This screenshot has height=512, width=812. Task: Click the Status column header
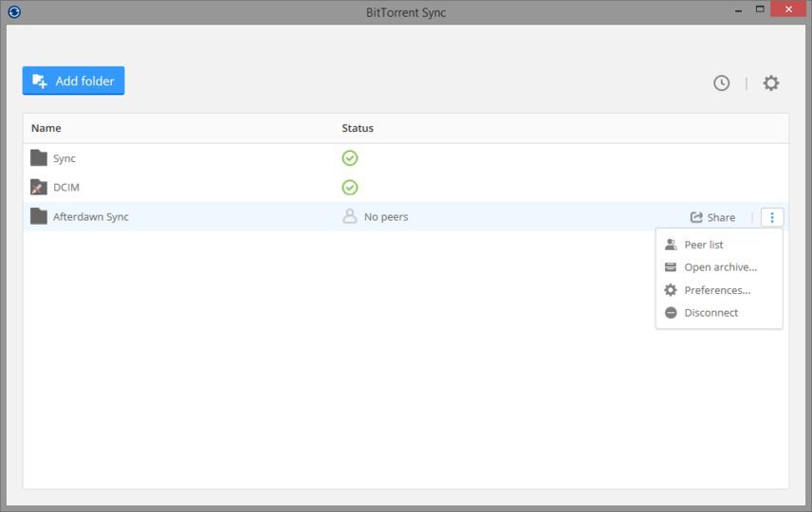coord(358,128)
